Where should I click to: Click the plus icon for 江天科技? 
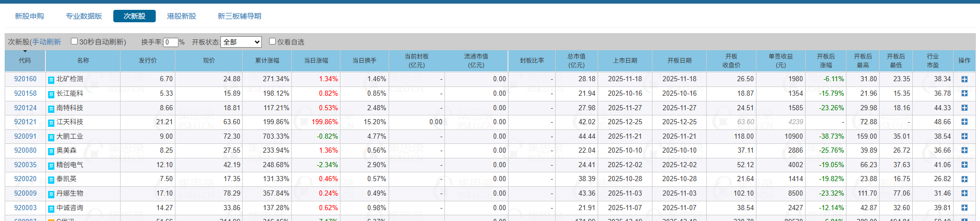[964, 122]
